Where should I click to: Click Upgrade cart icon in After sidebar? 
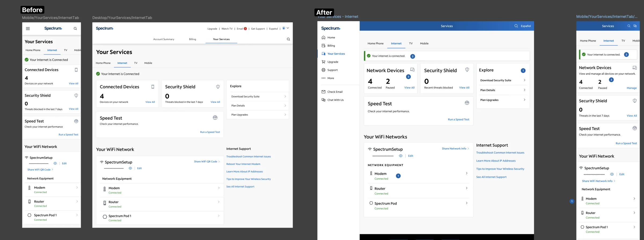pyautogui.click(x=324, y=62)
